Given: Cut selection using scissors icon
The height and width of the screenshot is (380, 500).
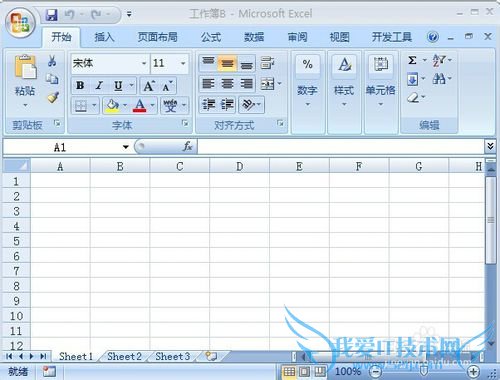Looking at the screenshot, I should pos(52,61).
